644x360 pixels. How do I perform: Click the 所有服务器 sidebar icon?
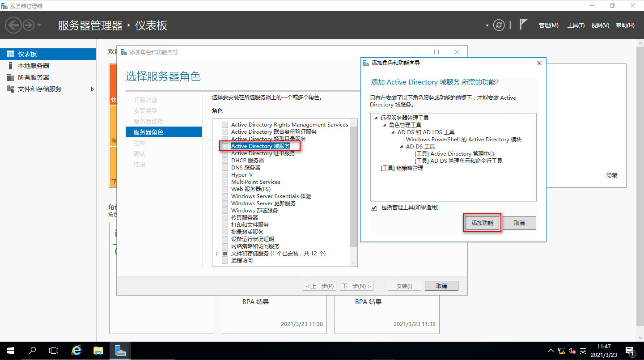(10, 77)
